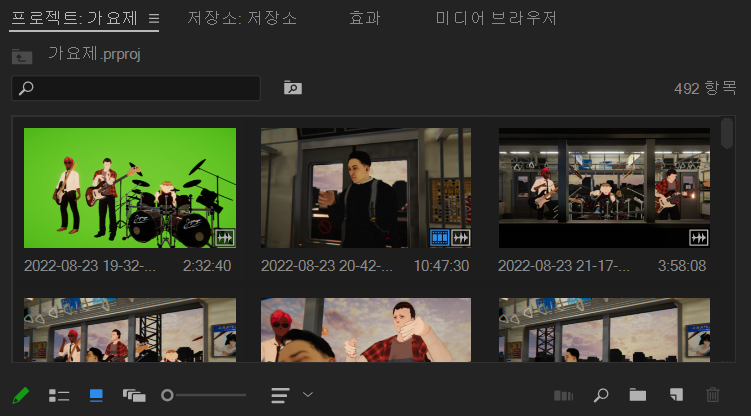Screen dimensions: 751x416
Task: Toggle the green pencil read/write project lock
Action: 21,395
